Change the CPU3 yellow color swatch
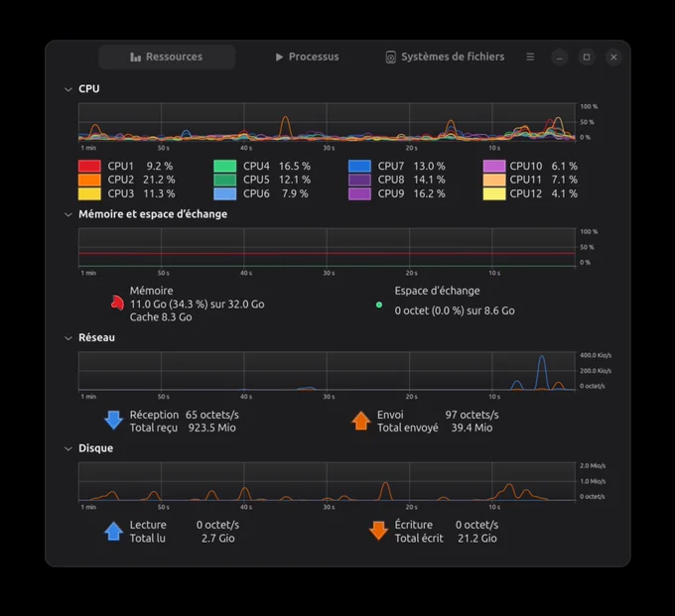The width and height of the screenshot is (675, 616). click(89, 193)
